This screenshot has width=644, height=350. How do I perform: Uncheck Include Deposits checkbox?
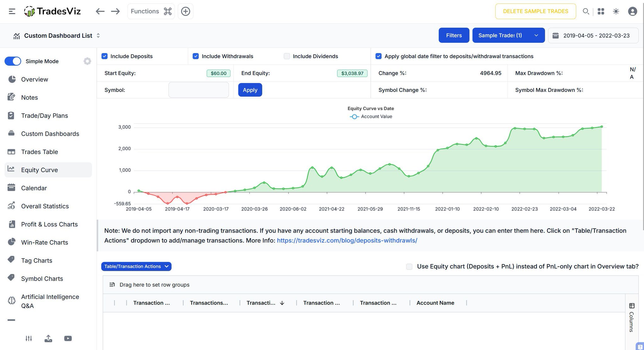tap(105, 56)
